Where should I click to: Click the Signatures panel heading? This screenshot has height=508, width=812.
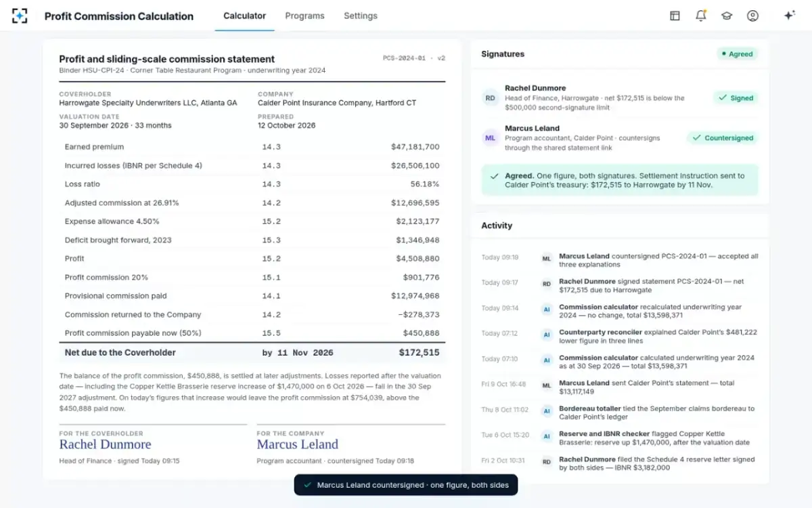point(503,54)
